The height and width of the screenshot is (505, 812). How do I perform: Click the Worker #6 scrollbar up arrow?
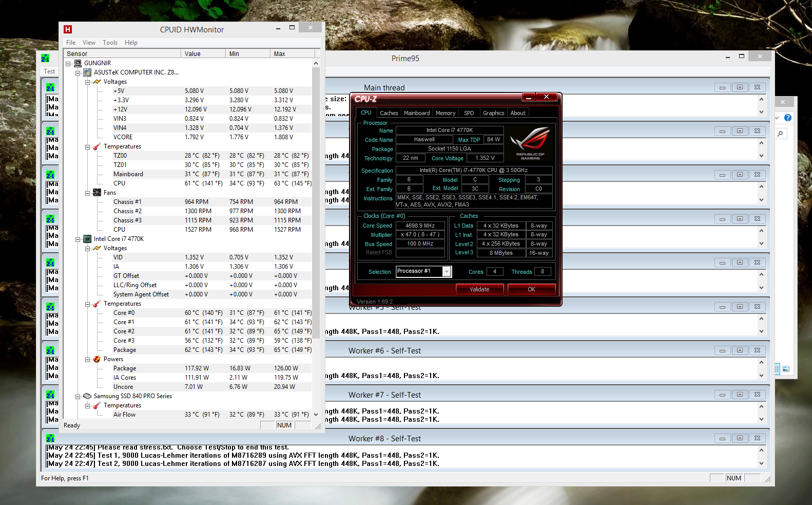click(x=761, y=362)
